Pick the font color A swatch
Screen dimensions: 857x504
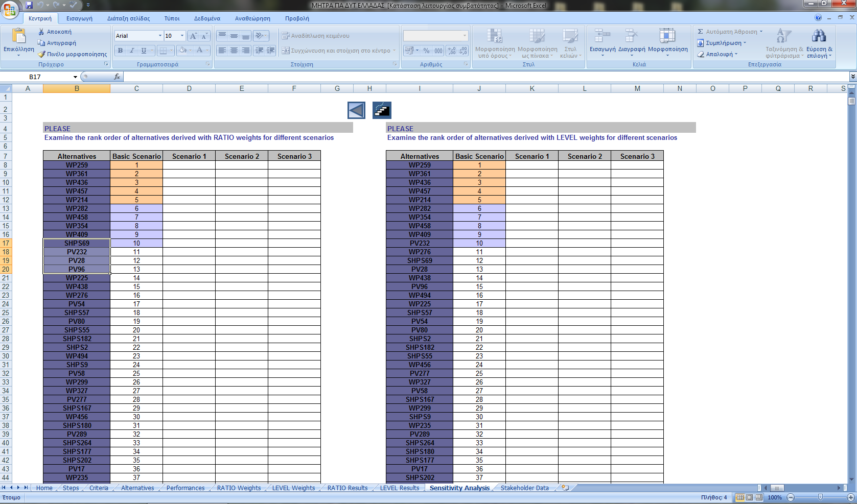tap(200, 50)
